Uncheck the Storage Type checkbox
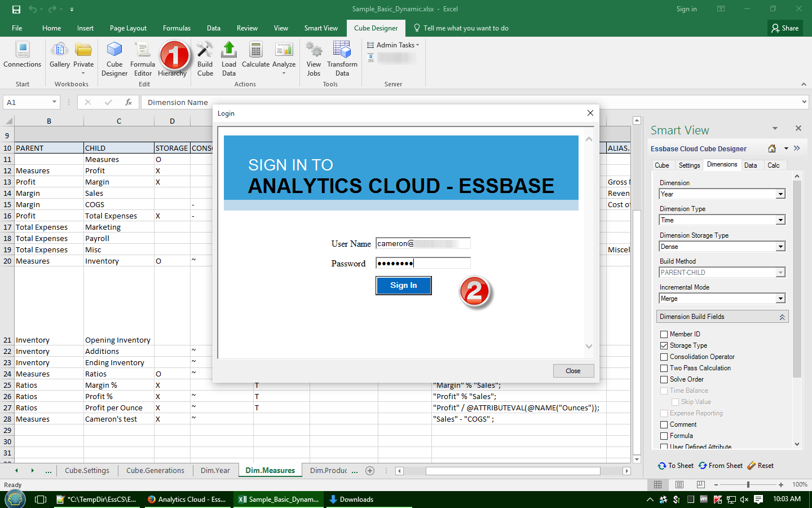812x508 pixels. pyautogui.click(x=664, y=345)
